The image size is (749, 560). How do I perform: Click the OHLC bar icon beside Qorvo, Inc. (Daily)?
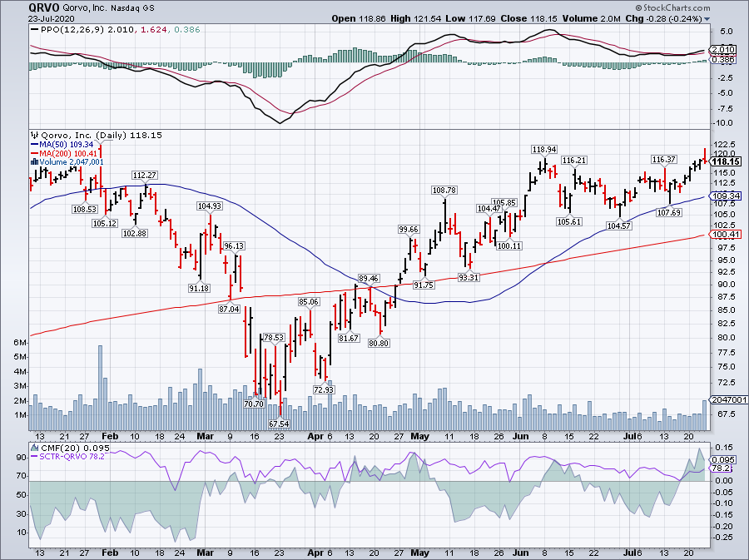(34, 135)
